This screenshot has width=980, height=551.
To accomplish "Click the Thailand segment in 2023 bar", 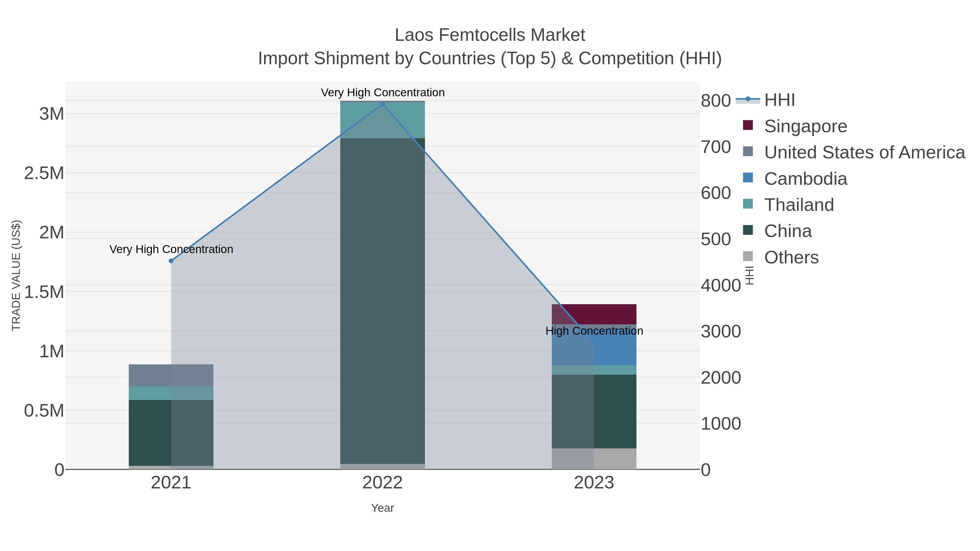I will tap(594, 370).
